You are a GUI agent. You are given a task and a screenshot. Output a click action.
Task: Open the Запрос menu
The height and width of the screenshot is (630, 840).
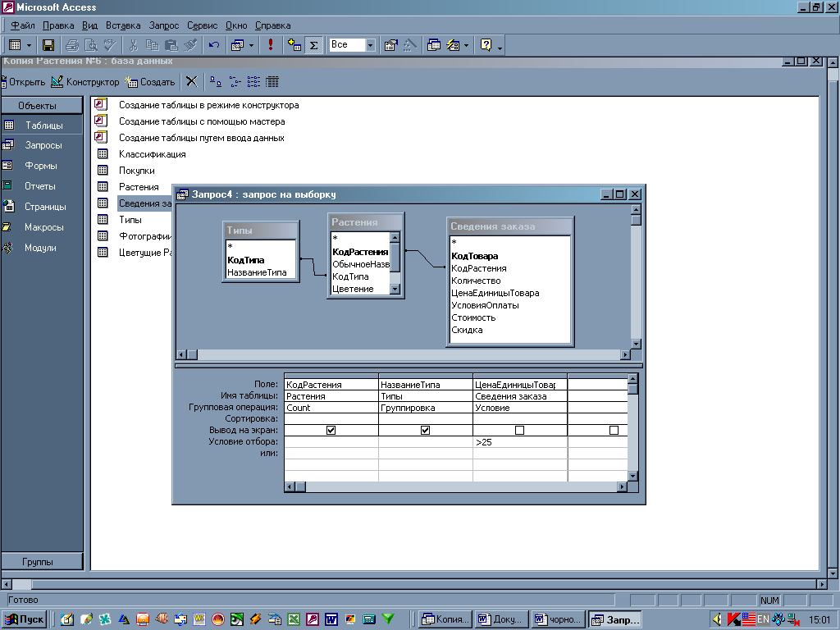click(x=164, y=25)
